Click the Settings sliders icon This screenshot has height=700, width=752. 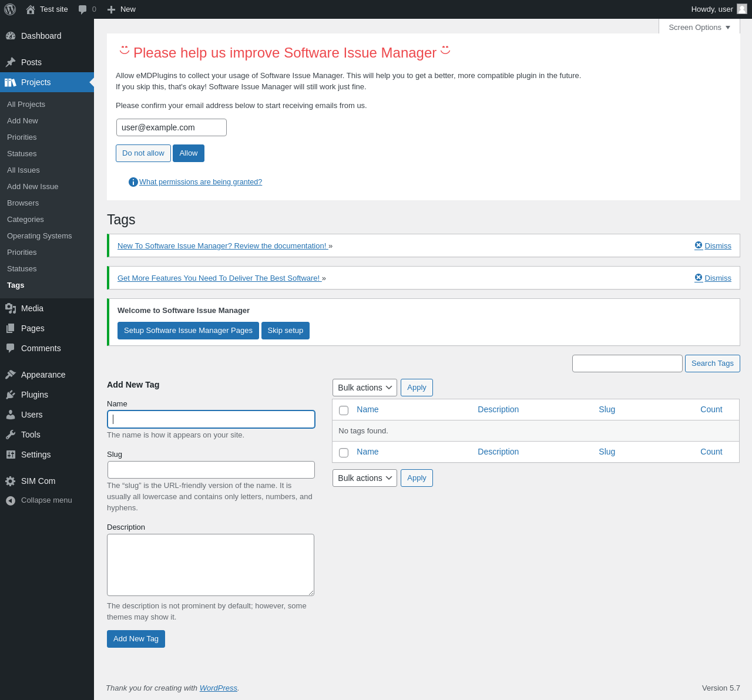11,455
